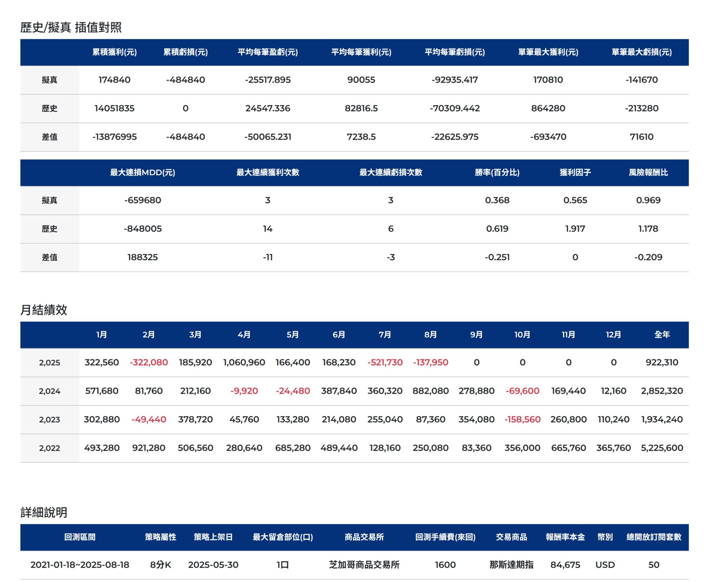Click the date range 2021-01-18~2025-08-18
708x588 pixels.
tap(80, 565)
